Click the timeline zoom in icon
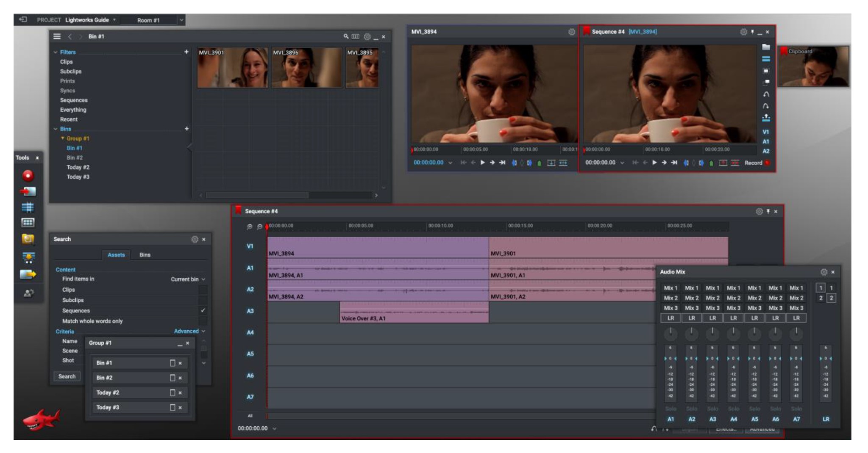Screen dimensions: 868x453 click(250, 227)
